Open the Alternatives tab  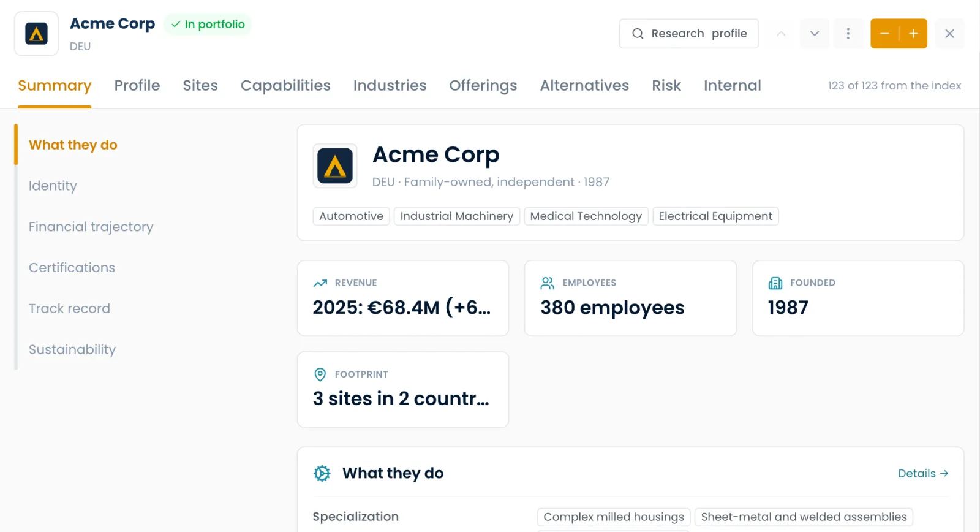pyautogui.click(x=584, y=86)
